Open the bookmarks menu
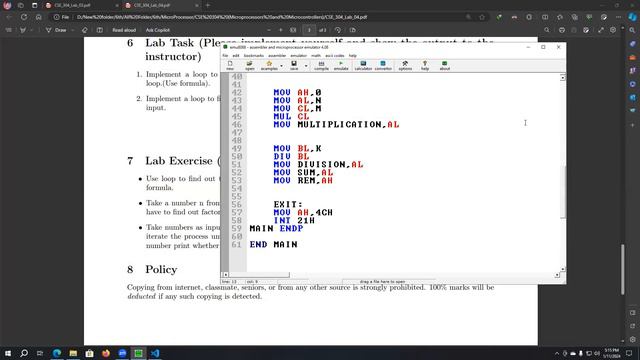Image resolution: width=640 pixels, height=360 pixels. (x=254, y=56)
